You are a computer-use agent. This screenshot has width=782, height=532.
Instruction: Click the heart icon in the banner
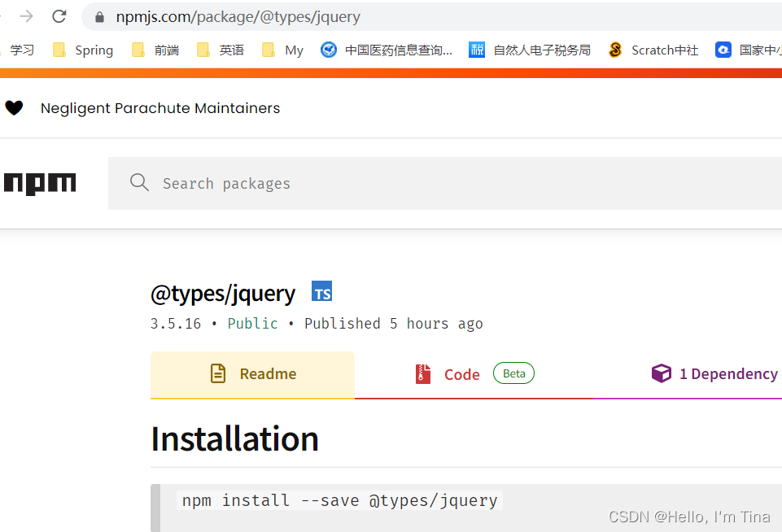click(x=15, y=107)
